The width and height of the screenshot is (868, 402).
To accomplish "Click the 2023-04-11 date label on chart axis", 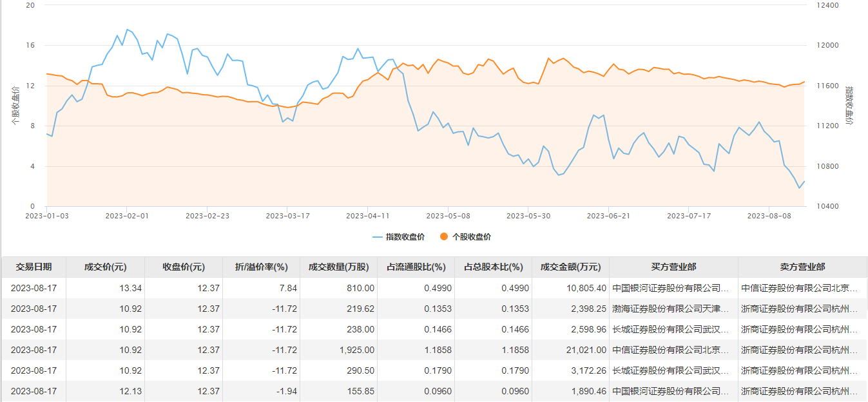I will point(368,216).
